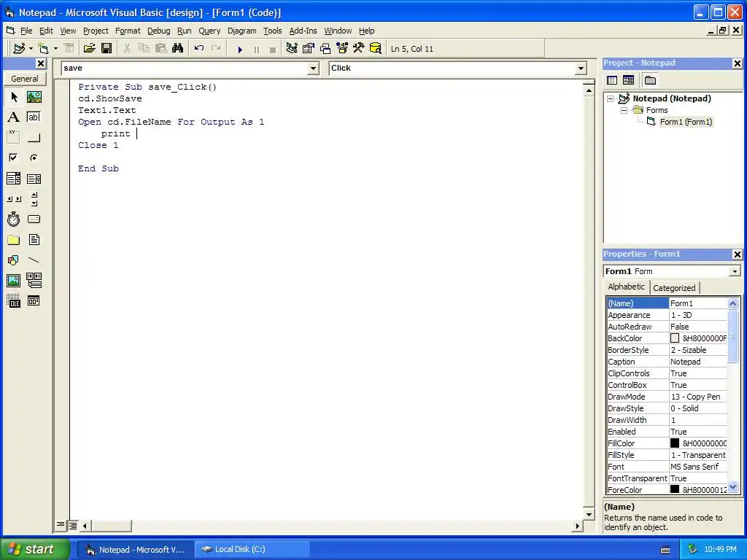This screenshot has width=747, height=560.
Task: Select the Timer stopwatch control
Action: tap(14, 219)
